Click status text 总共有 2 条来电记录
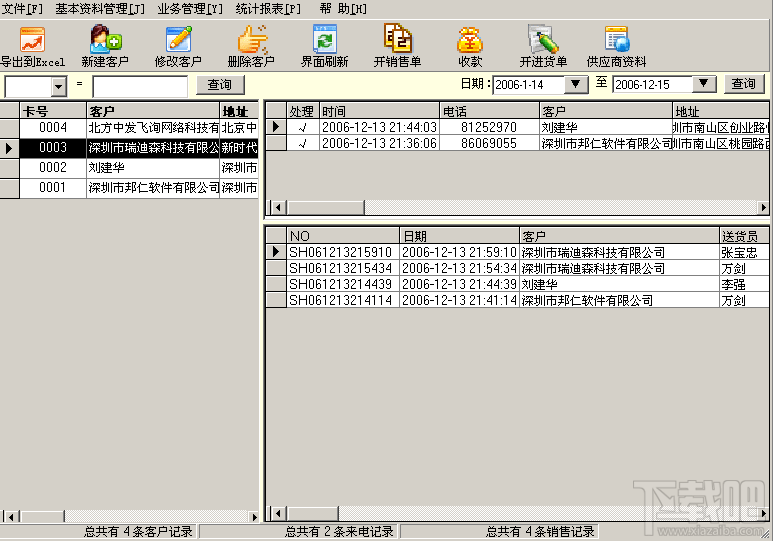Viewport: 773px width, 541px height. click(339, 532)
